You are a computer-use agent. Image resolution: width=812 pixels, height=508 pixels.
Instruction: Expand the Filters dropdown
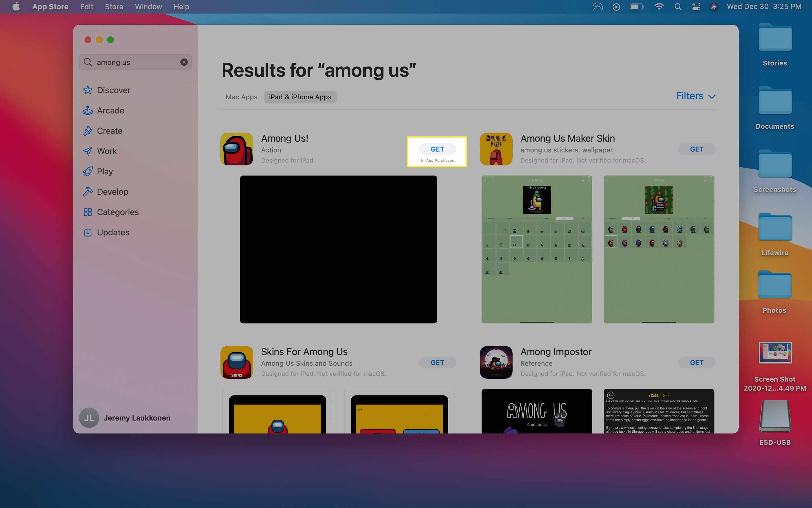tap(696, 96)
